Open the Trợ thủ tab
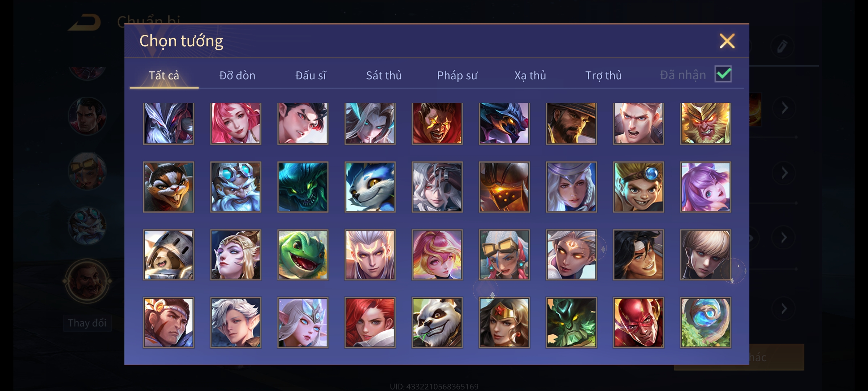868x391 pixels. coord(603,75)
